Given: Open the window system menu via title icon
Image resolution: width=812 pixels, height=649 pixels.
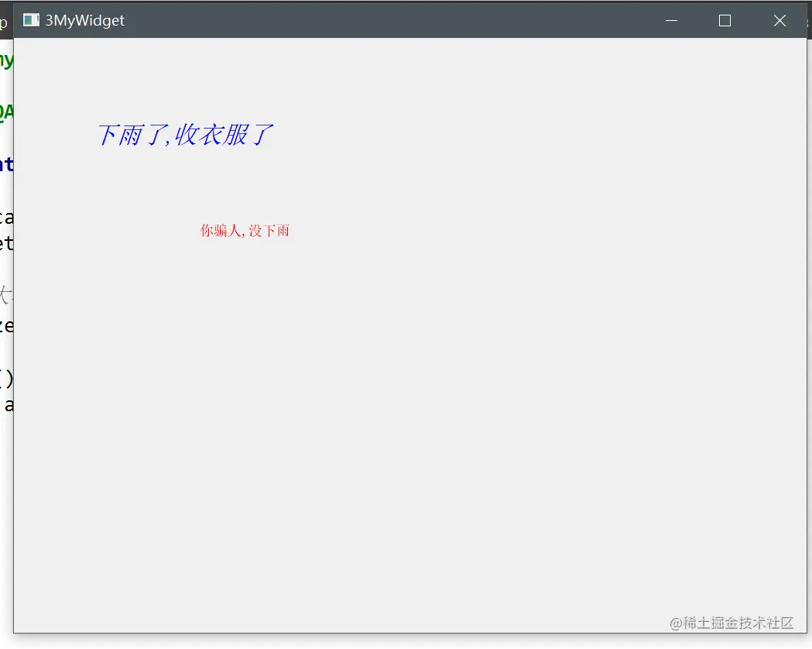Looking at the screenshot, I should [x=31, y=20].
